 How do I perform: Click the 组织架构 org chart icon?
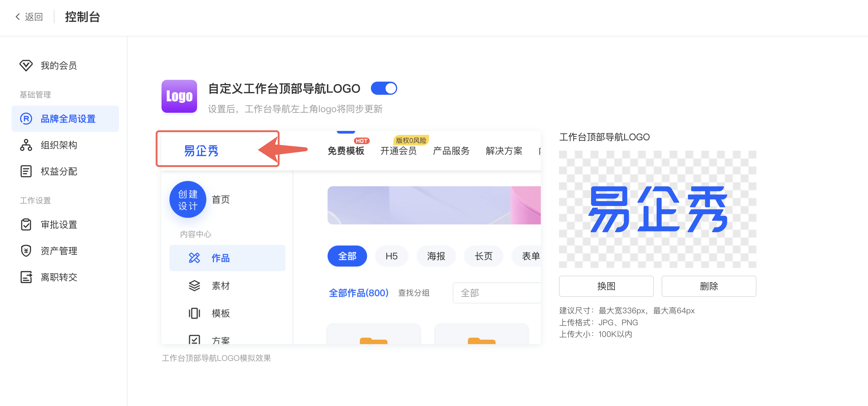coord(26,145)
